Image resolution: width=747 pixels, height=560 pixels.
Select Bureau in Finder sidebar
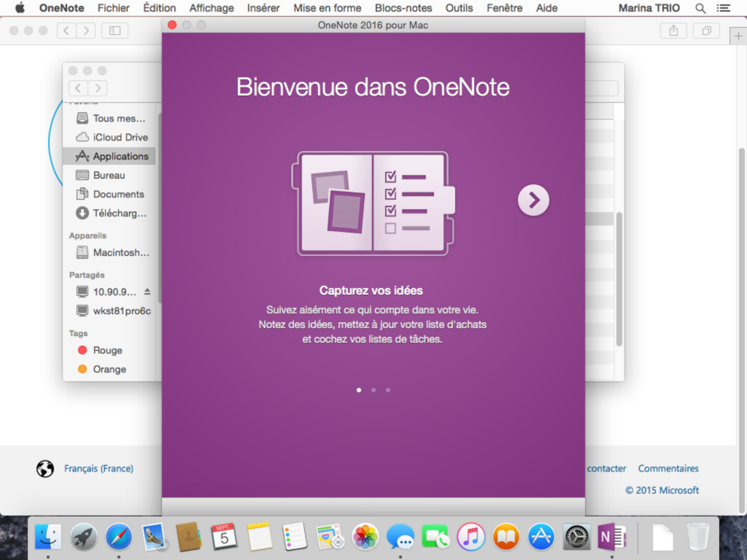click(110, 175)
